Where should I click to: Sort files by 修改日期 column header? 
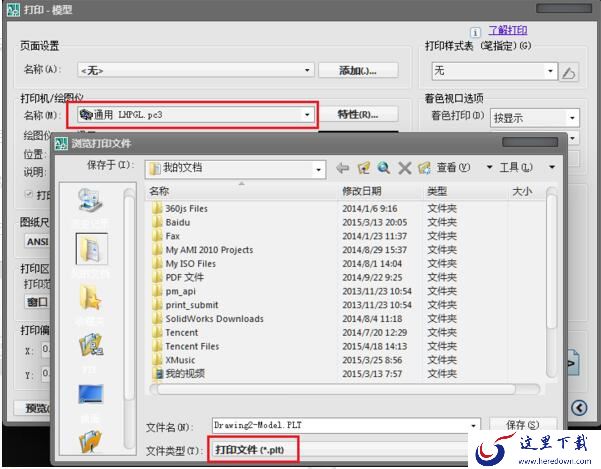(381, 191)
